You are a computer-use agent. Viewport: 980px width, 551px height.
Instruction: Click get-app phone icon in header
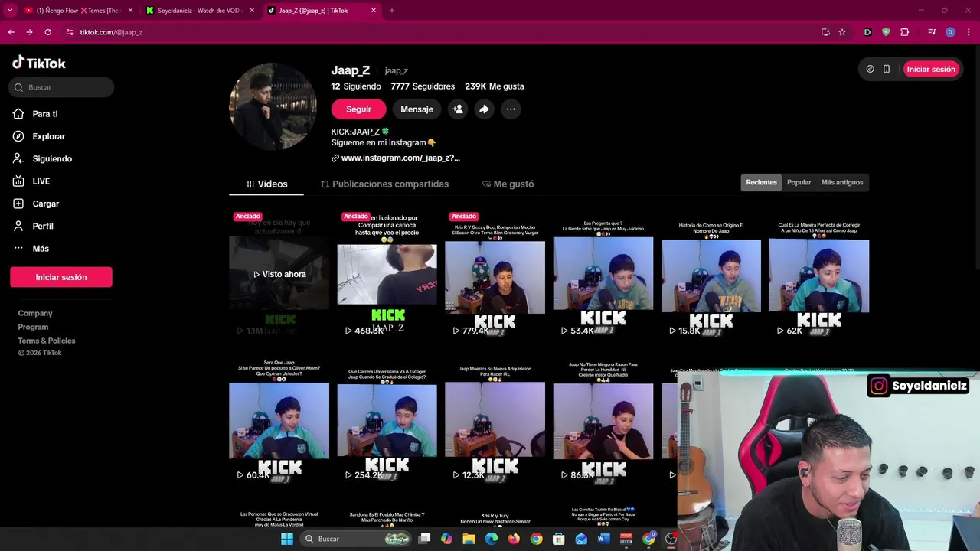(887, 69)
